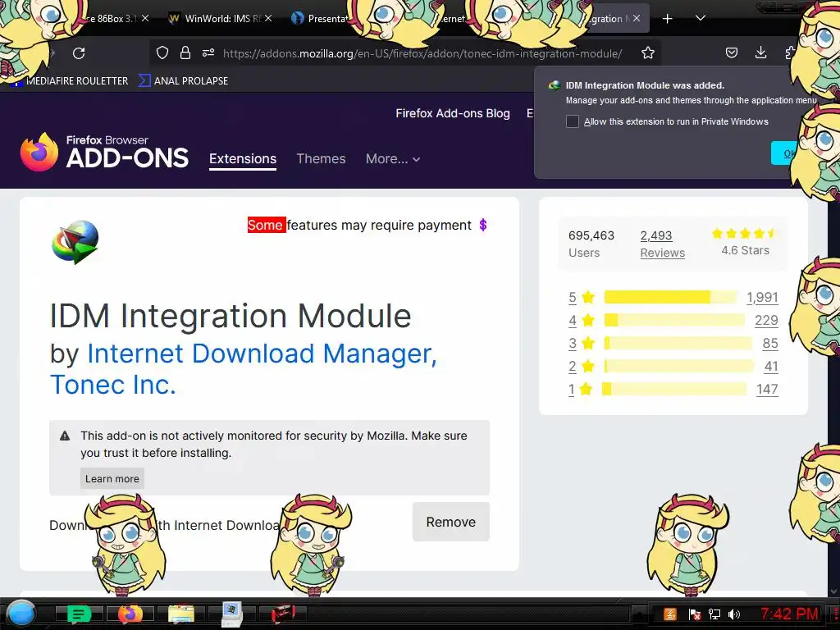Allow this extension in Private Windows
Viewport: 840px width, 630px height.
pyautogui.click(x=573, y=121)
